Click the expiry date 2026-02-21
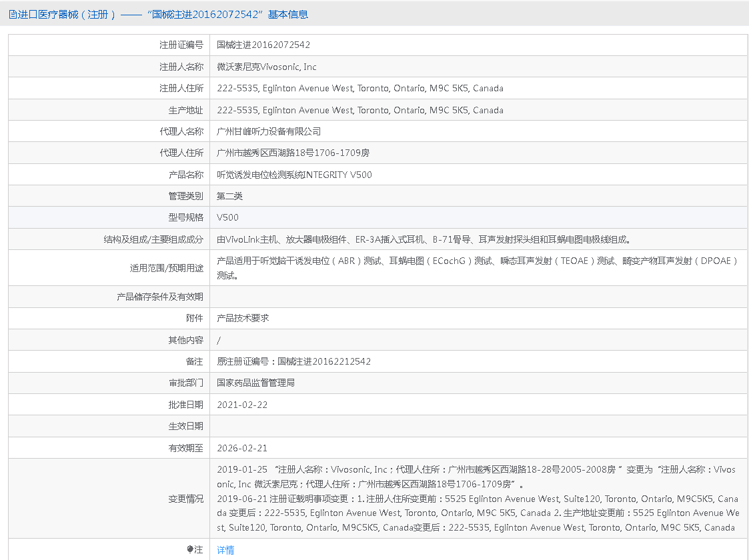Image resolution: width=749 pixels, height=560 pixels. click(x=242, y=448)
